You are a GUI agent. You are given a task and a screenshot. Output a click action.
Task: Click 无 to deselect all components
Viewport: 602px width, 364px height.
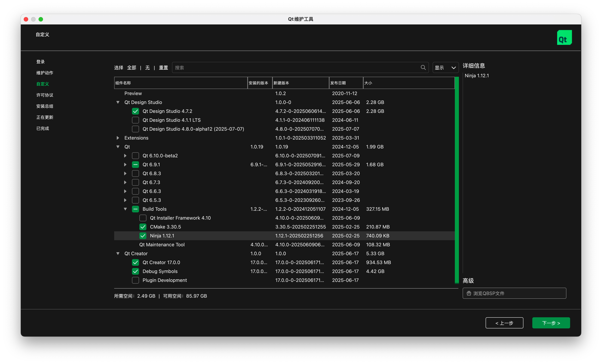(x=148, y=67)
